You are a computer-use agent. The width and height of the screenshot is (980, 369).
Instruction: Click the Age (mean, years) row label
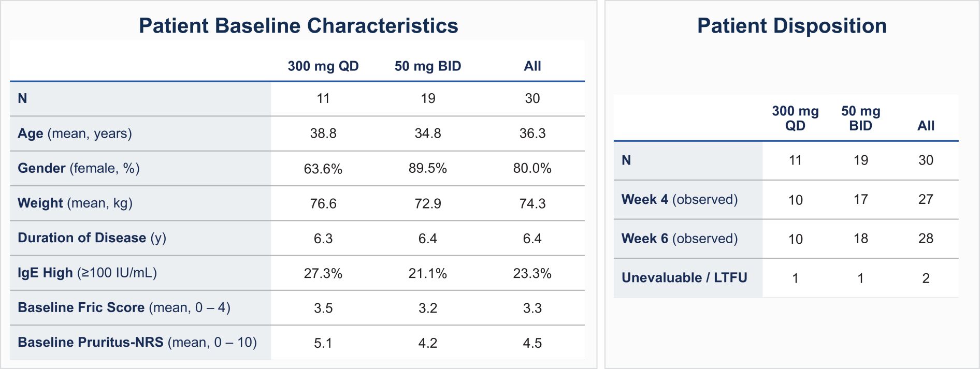pyautogui.click(x=75, y=134)
